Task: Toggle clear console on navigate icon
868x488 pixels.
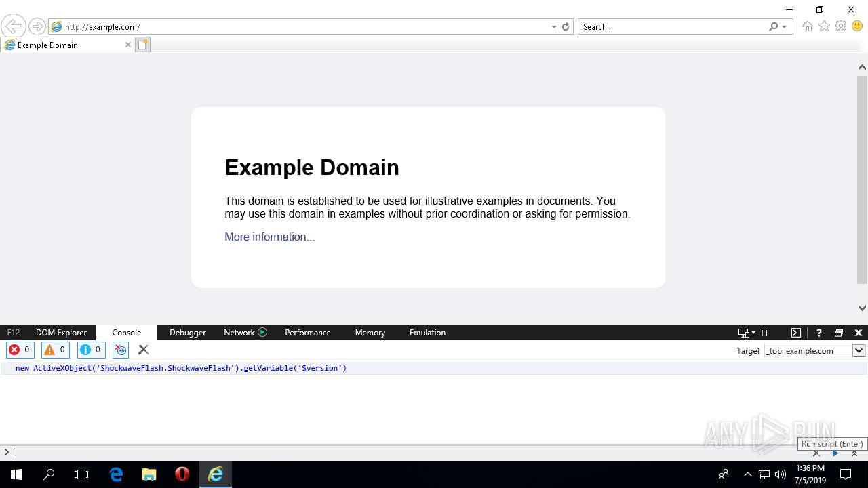Action: pos(121,350)
